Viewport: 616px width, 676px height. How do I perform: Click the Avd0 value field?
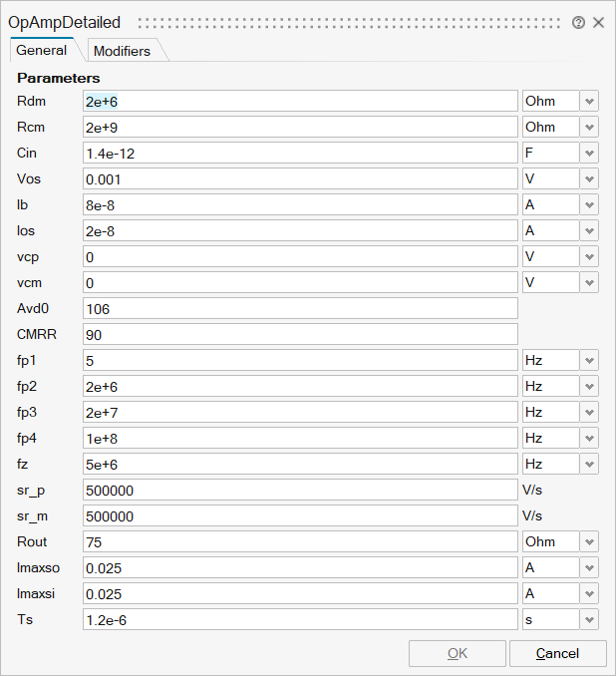(x=299, y=308)
